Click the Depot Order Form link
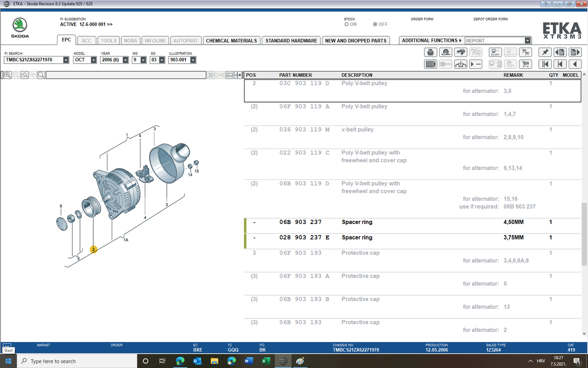The height and width of the screenshot is (368, 588). click(491, 19)
